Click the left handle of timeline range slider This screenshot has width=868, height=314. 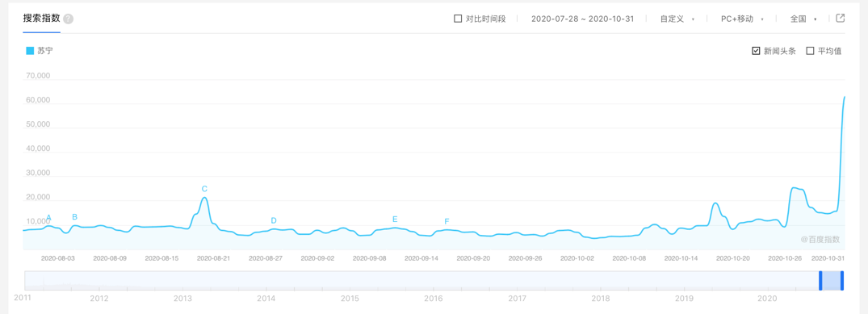coord(820,281)
